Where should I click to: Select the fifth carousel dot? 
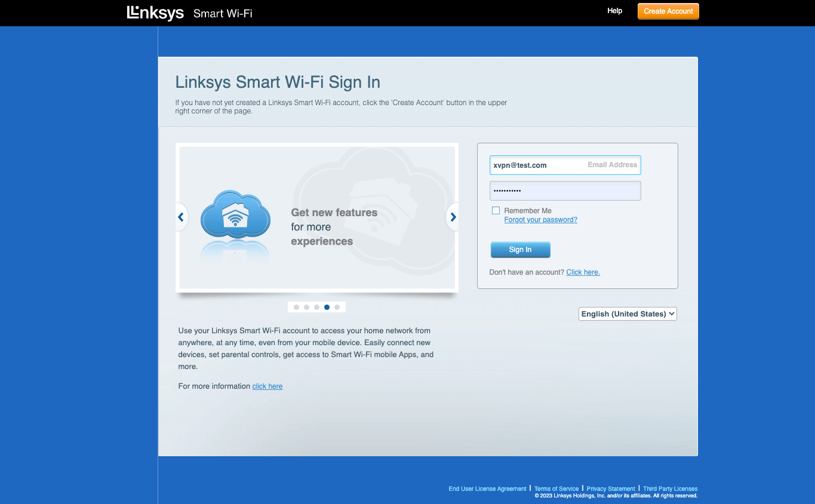click(x=337, y=307)
